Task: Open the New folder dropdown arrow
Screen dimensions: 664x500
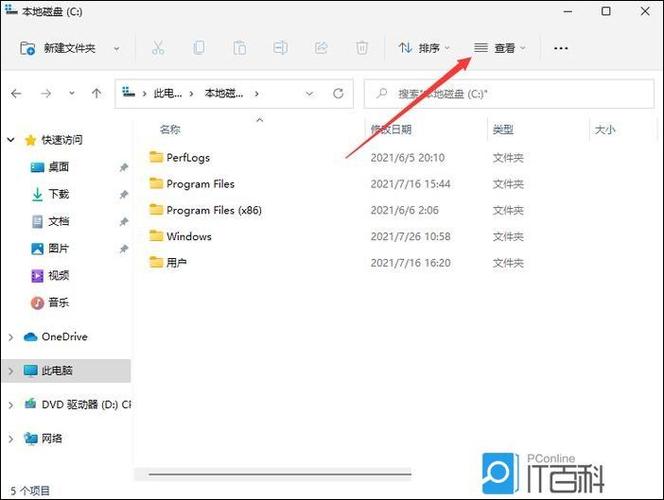Action: pos(116,49)
